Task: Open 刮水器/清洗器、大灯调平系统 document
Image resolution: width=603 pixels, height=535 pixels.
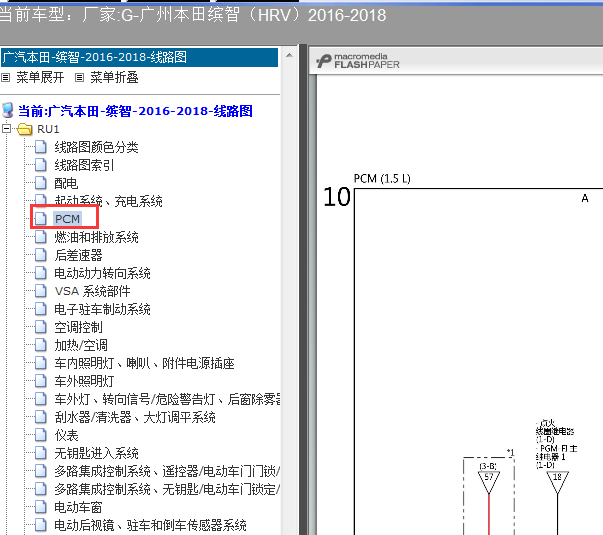Action: tap(135, 417)
